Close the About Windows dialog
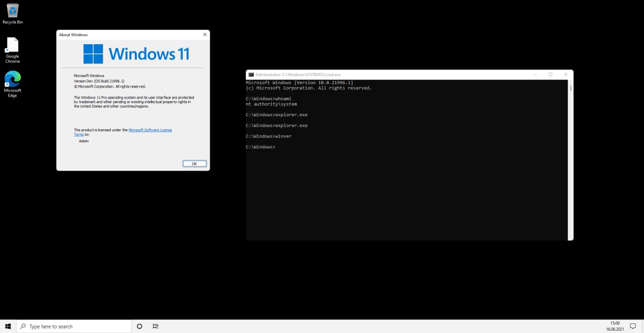Image resolution: width=644 pixels, height=333 pixels. (x=205, y=35)
